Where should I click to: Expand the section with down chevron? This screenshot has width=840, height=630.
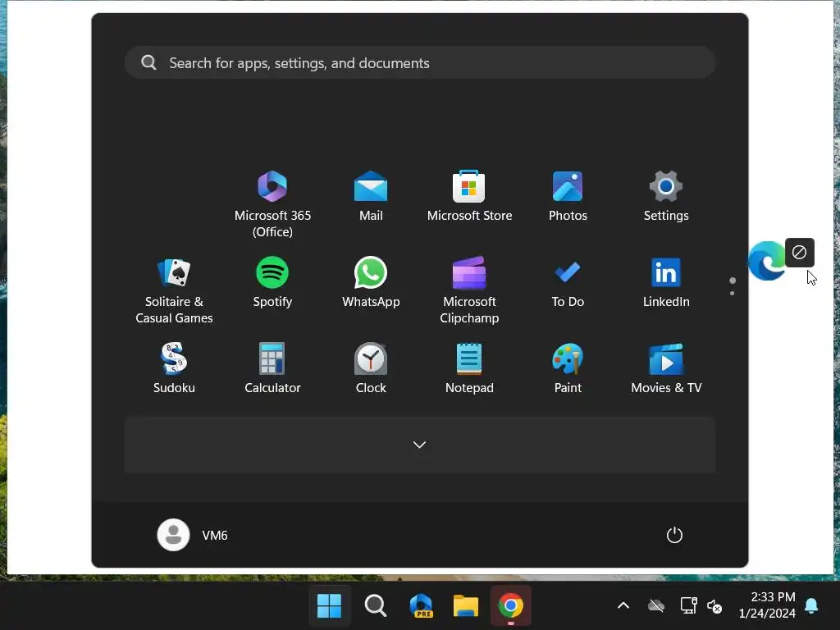pos(419,445)
